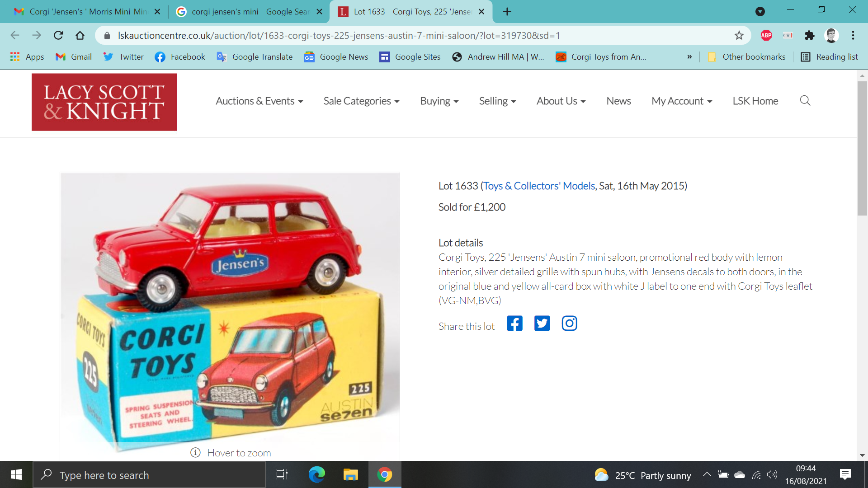Expand the Selling menu
Screen dimensions: 868x488
(497, 101)
